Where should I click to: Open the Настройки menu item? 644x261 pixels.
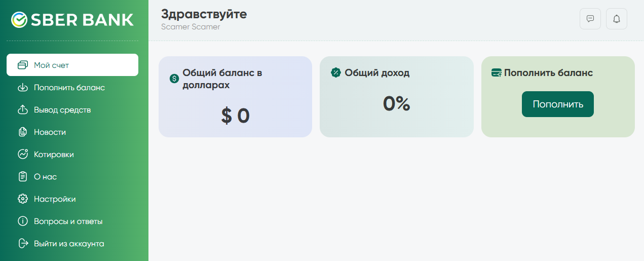pyautogui.click(x=72, y=199)
